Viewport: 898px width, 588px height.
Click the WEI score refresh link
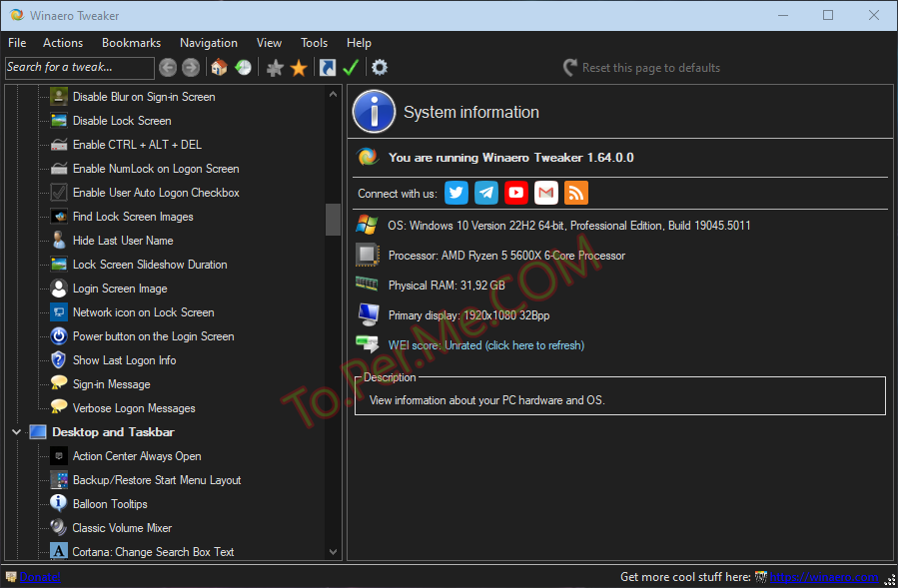click(x=485, y=345)
